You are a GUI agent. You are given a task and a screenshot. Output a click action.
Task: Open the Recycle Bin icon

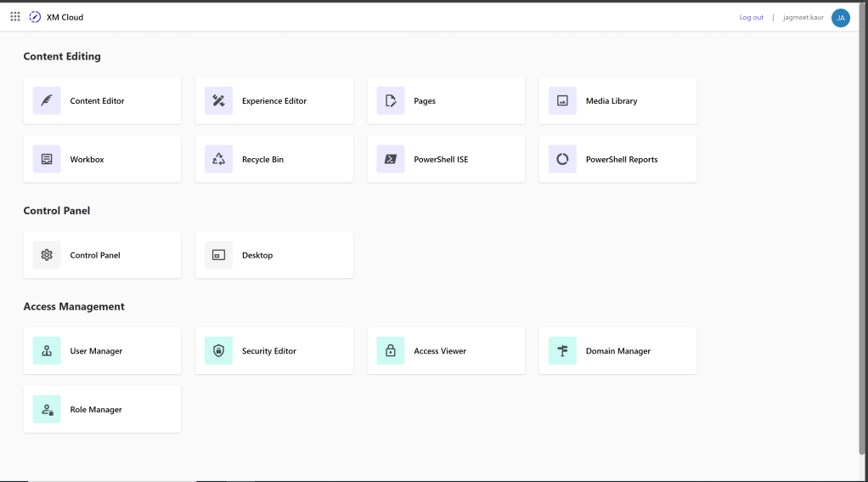click(218, 159)
